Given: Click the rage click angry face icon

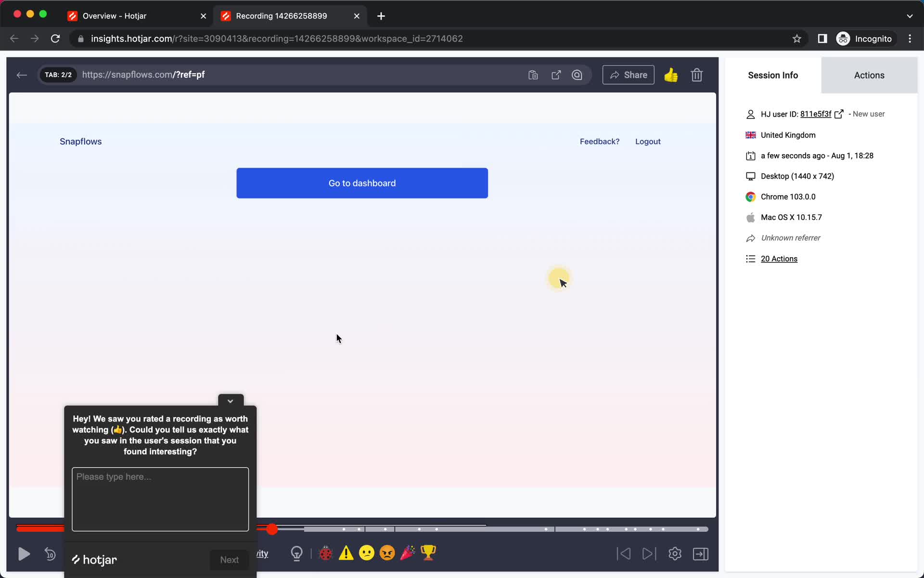Looking at the screenshot, I should tap(387, 552).
